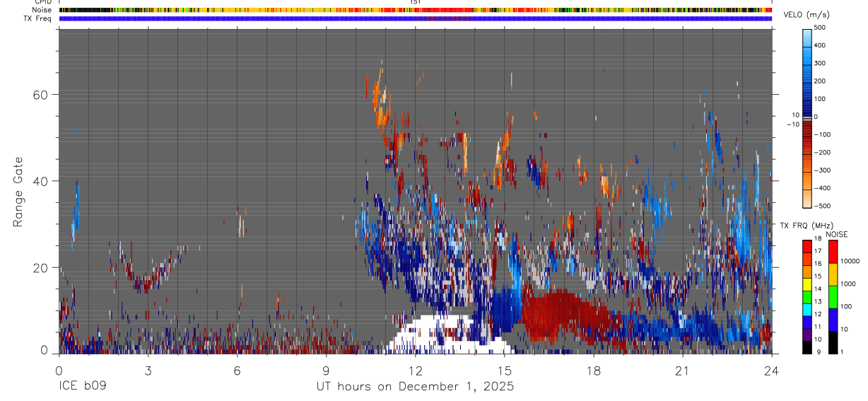Click the "TX FRQ (MHz)" legend title
The width and height of the screenshot is (868, 401).
point(806,226)
